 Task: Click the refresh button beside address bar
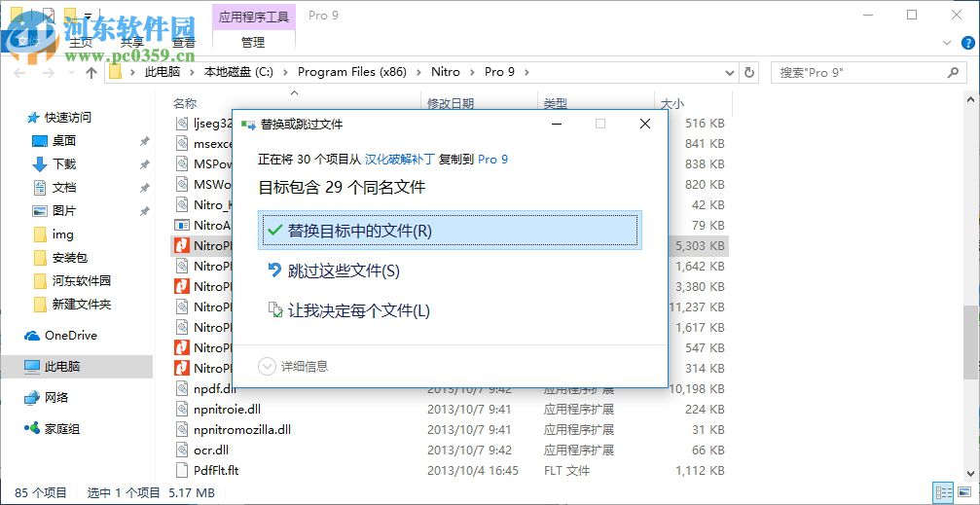click(x=749, y=73)
